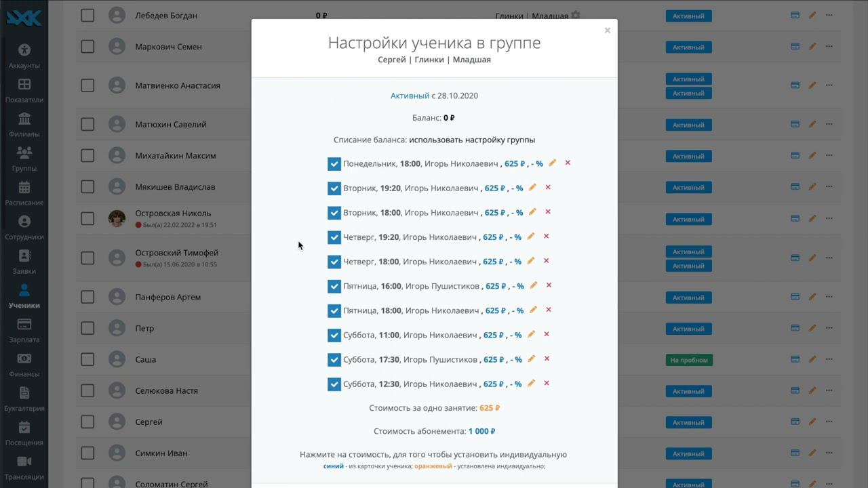Delete the Суббота 17:30 lesson entry
Screen dimensions: 868x488
pyautogui.click(x=547, y=358)
